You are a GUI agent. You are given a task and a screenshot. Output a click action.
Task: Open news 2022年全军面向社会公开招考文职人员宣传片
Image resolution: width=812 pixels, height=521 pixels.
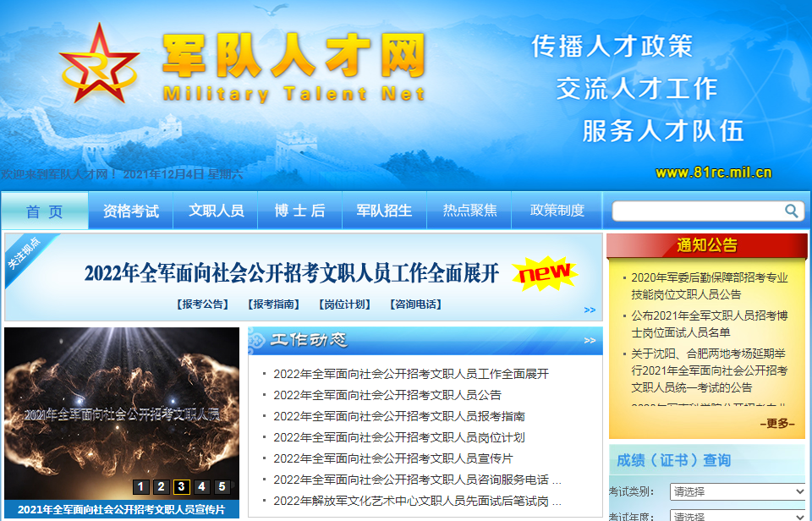[x=393, y=459]
